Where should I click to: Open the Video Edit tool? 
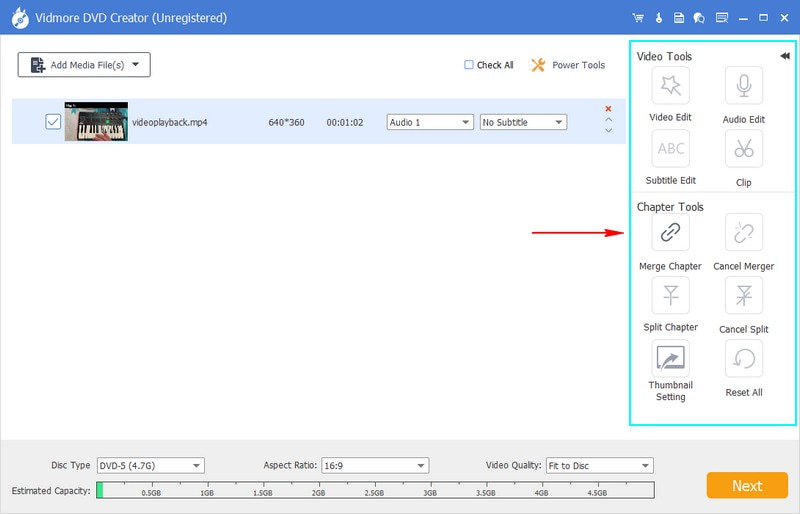[x=670, y=87]
